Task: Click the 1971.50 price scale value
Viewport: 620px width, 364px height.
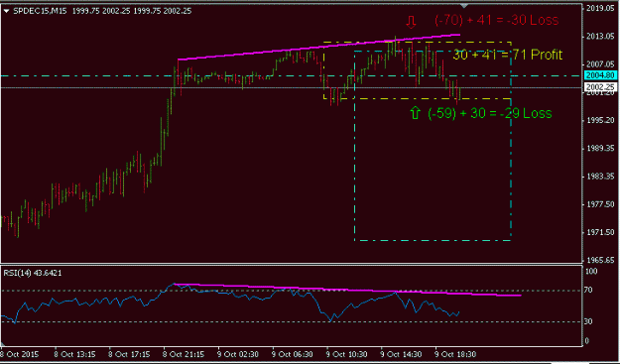Action: click(x=600, y=232)
